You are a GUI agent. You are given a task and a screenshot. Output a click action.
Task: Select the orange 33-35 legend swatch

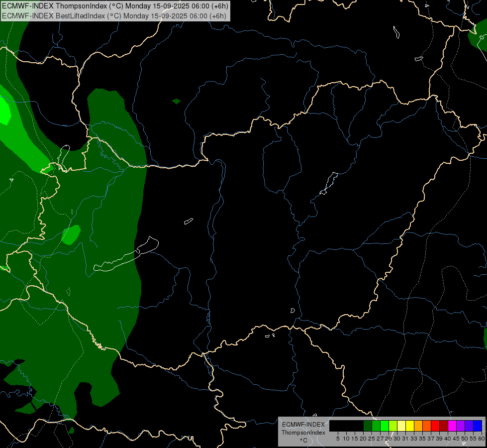tap(418, 426)
